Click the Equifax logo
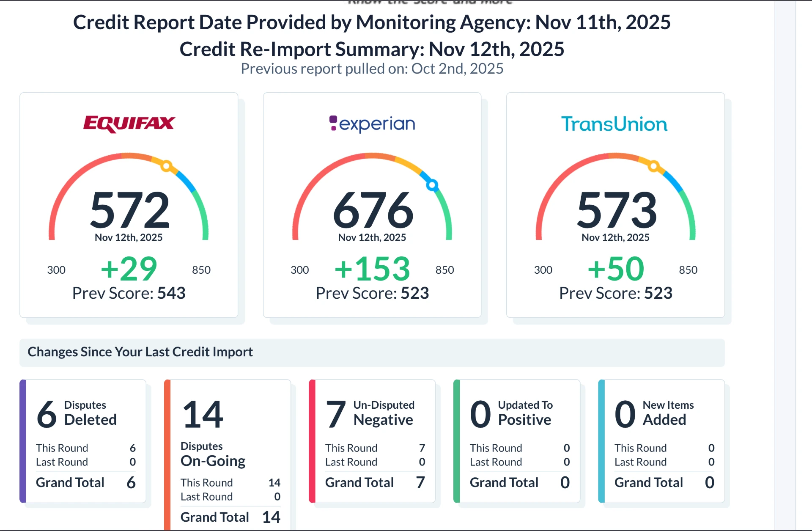This screenshot has height=531, width=812. 129,124
